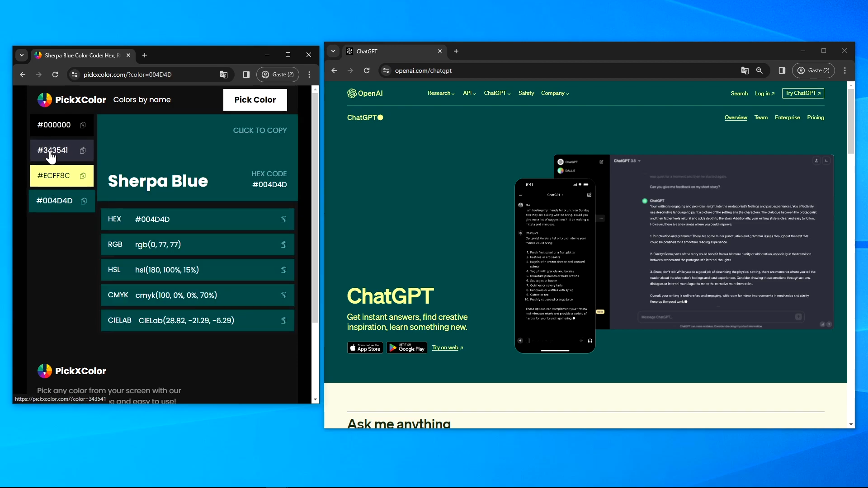This screenshot has width=868, height=488.
Task: Copy the HEX value #004D4D row icon
Action: click(283, 219)
